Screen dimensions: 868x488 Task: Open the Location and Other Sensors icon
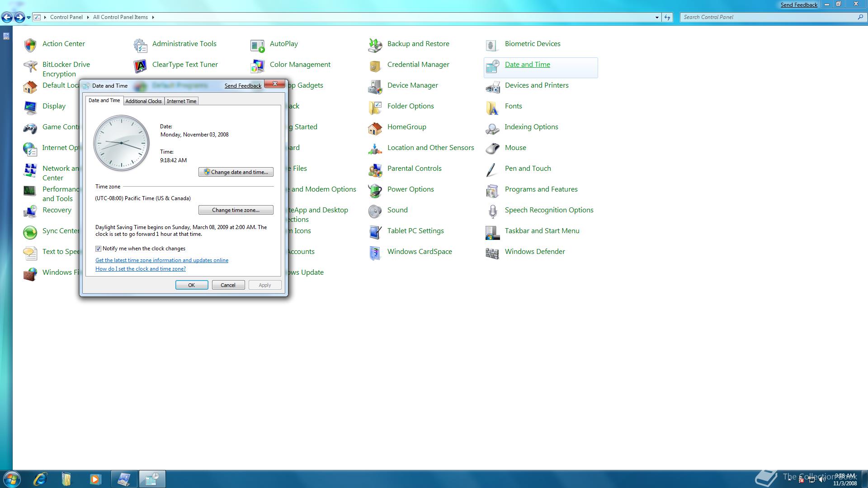pos(375,149)
